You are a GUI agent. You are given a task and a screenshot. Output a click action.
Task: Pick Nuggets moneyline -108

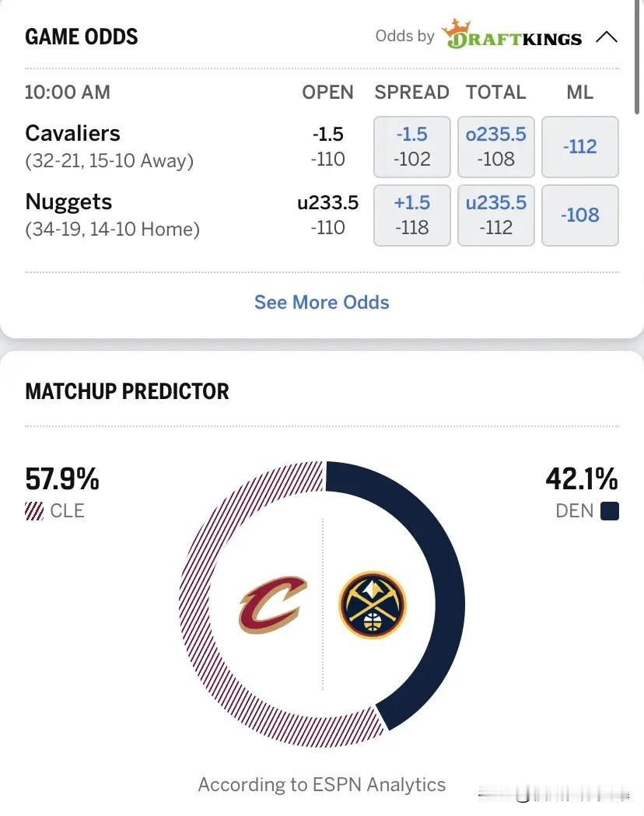pos(580,215)
